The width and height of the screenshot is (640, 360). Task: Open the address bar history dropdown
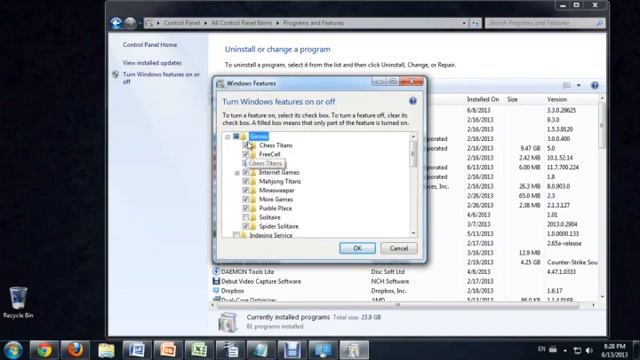click(x=464, y=23)
